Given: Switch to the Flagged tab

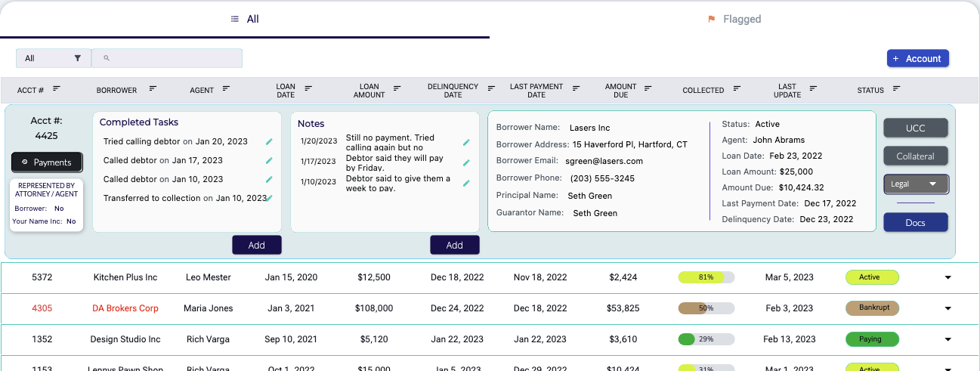Looking at the screenshot, I should pos(734,19).
